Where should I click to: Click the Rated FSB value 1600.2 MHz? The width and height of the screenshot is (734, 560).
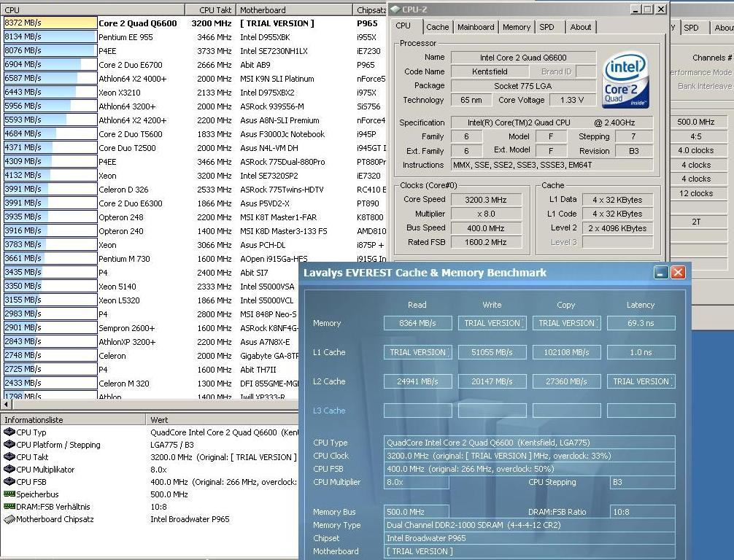click(485, 242)
